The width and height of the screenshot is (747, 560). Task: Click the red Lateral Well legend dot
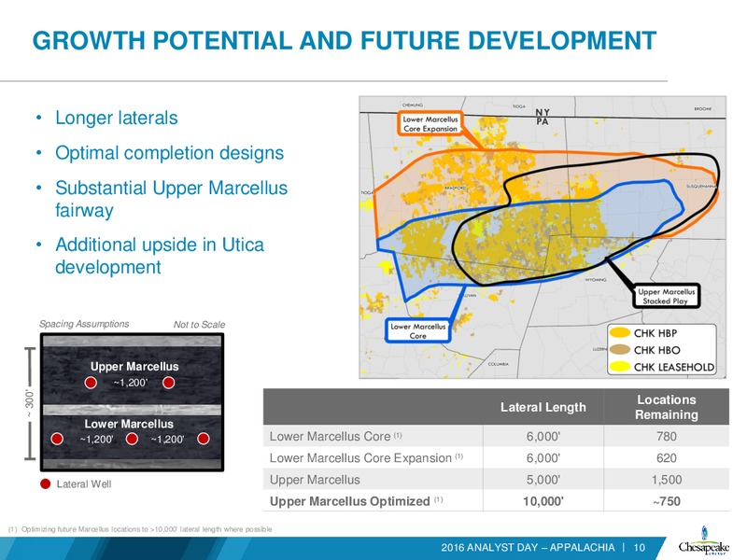click(45, 483)
